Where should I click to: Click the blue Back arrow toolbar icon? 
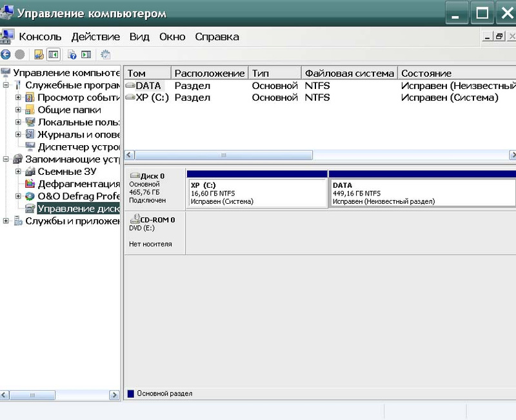(6, 55)
